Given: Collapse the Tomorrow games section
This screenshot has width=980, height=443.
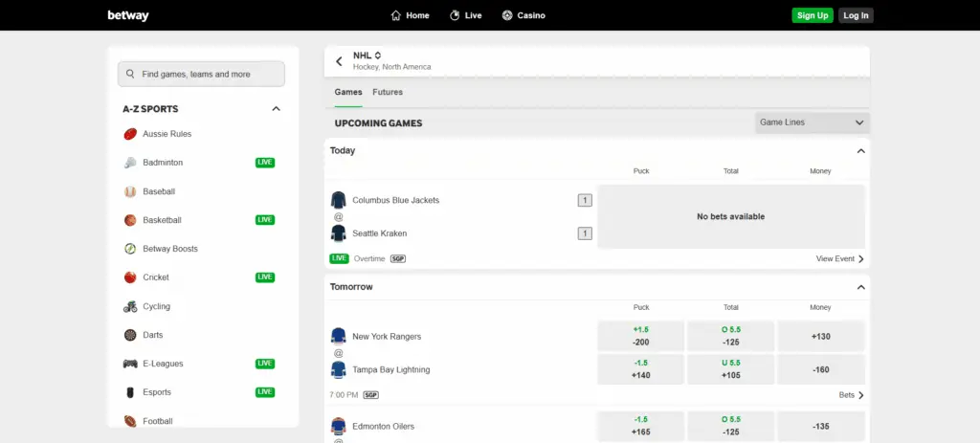Looking at the screenshot, I should point(860,287).
